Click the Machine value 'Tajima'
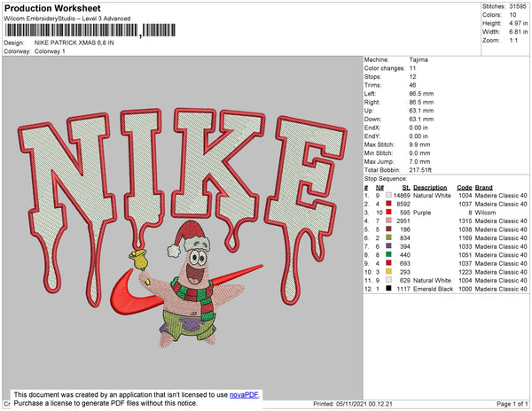532x411 pixels. pos(419,59)
